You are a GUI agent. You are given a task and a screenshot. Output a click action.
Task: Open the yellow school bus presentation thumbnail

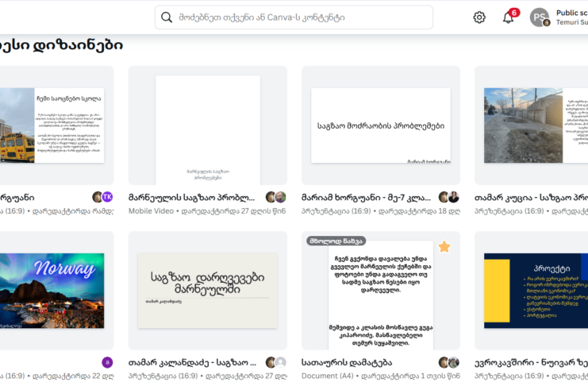[52, 125]
